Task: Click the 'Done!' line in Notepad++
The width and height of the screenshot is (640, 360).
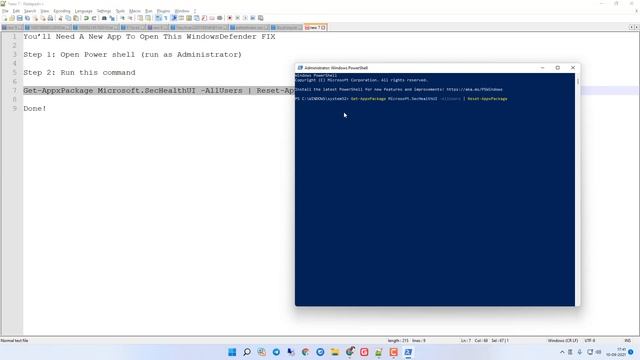Action: [35, 109]
